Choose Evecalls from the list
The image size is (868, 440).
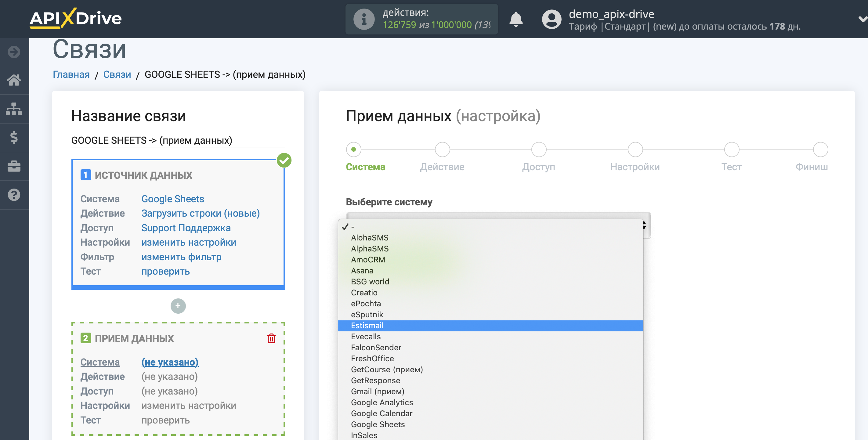490,337
